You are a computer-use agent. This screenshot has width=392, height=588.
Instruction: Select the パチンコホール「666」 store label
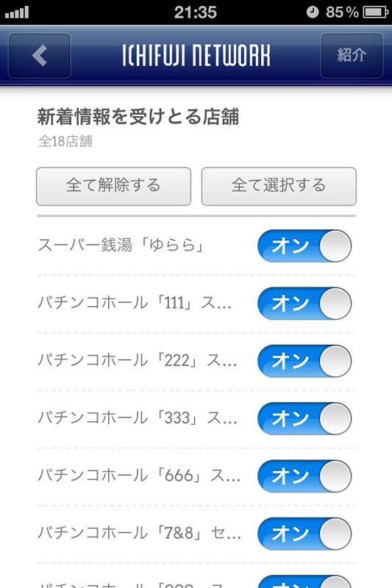point(139,476)
